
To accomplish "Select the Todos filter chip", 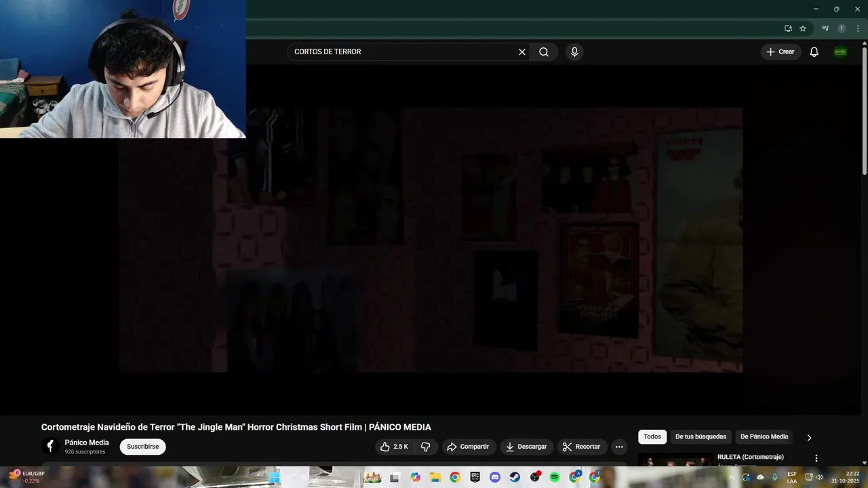I will (x=652, y=437).
